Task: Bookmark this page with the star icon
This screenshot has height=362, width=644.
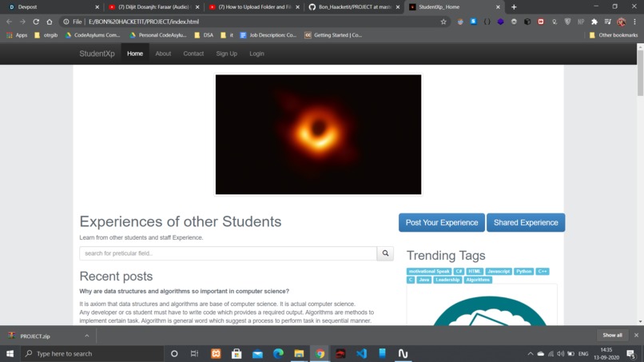Action: point(443,22)
